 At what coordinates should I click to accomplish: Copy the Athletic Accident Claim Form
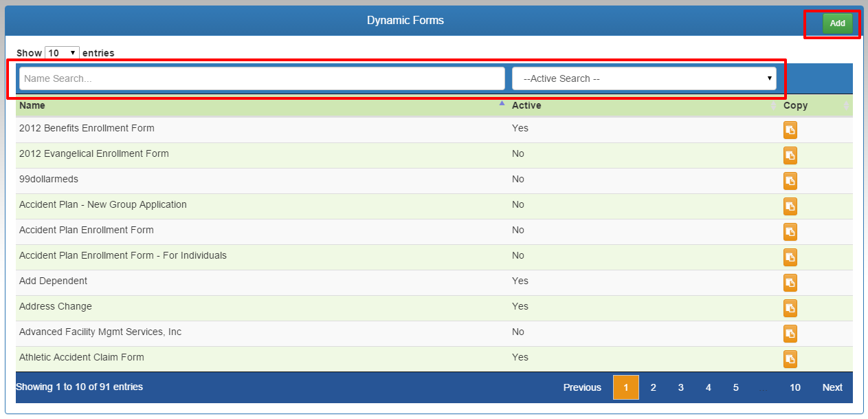790,359
